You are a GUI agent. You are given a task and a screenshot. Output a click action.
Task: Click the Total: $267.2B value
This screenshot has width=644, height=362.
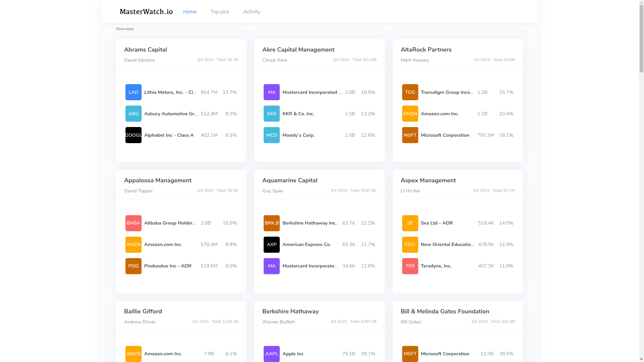363,321
